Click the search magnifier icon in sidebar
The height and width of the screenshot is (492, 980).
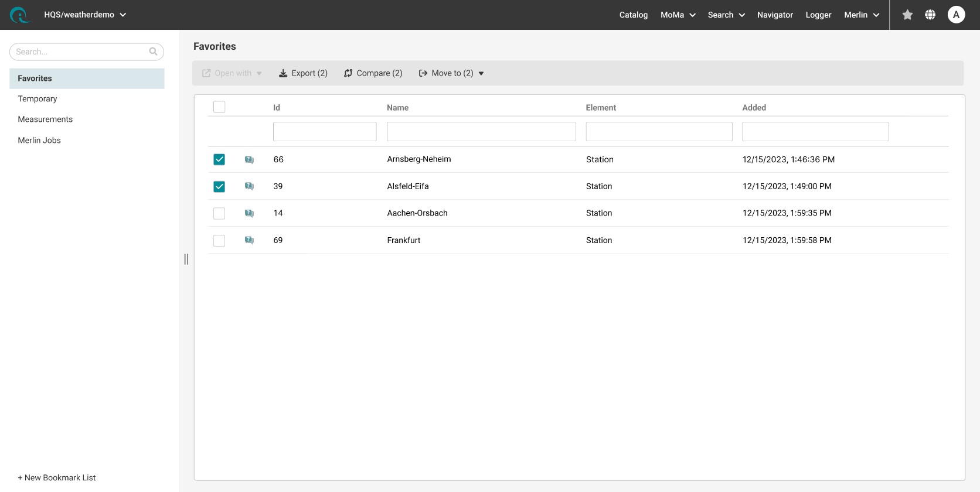pos(153,52)
